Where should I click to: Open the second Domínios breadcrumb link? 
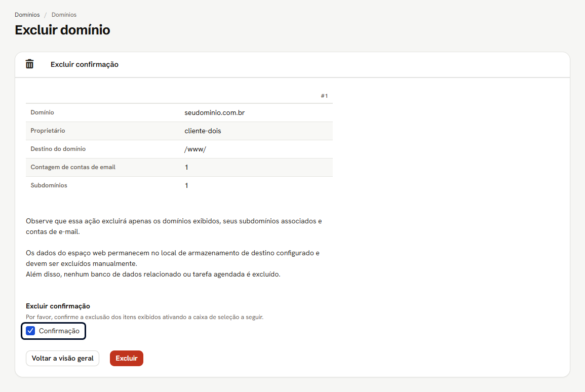coord(64,15)
